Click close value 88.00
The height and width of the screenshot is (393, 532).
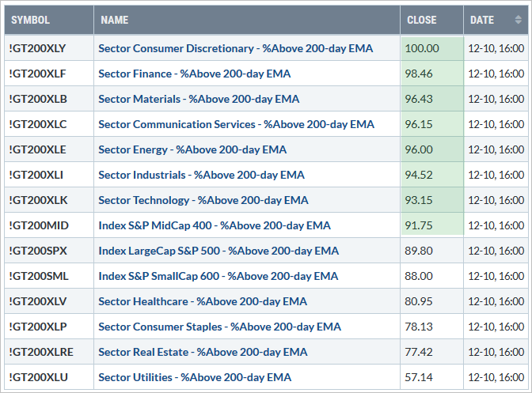pos(419,276)
